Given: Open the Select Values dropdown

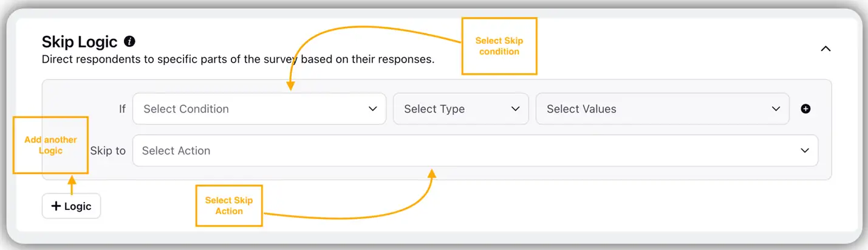Looking at the screenshot, I should (662, 109).
